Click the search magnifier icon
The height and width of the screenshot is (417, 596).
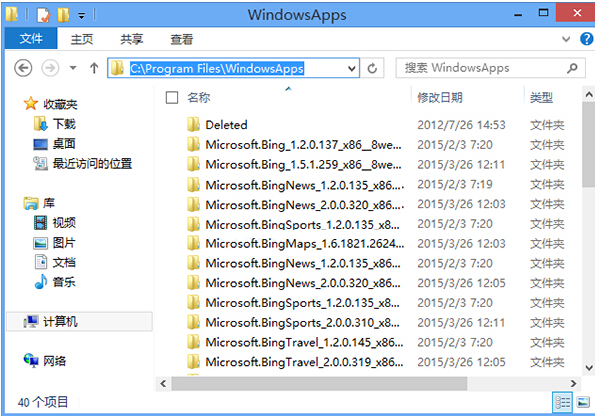coord(572,68)
